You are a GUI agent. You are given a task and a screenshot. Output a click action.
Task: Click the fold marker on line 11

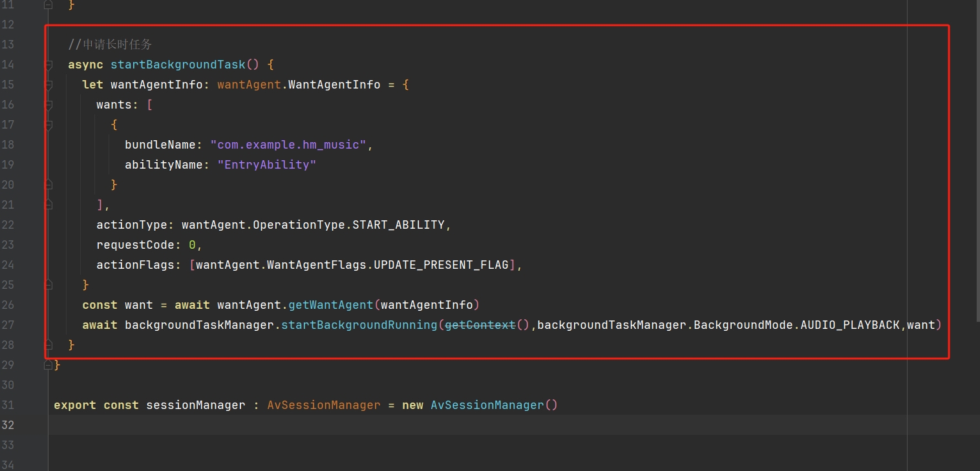tap(48, 5)
